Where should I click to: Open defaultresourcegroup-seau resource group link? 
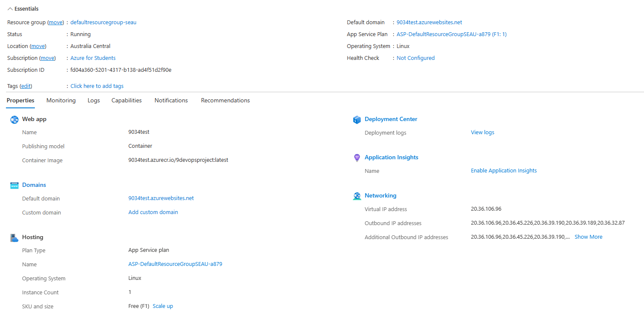coord(103,23)
